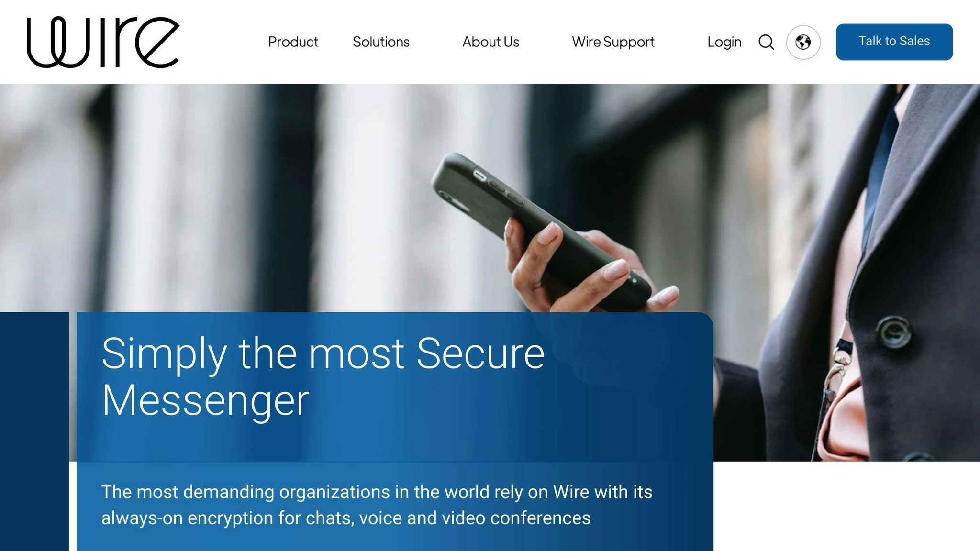Go to the Login page
The height and width of the screenshot is (551, 980).
[x=724, y=42]
